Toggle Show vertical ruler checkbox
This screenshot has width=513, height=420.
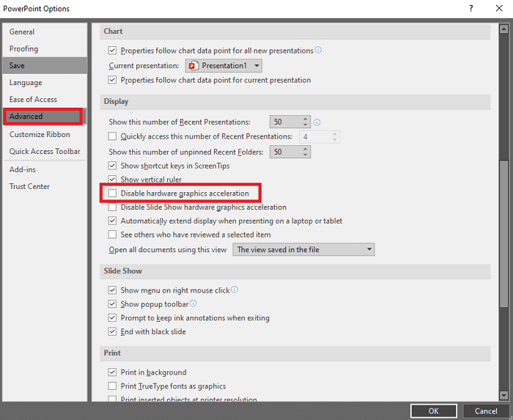coord(112,180)
